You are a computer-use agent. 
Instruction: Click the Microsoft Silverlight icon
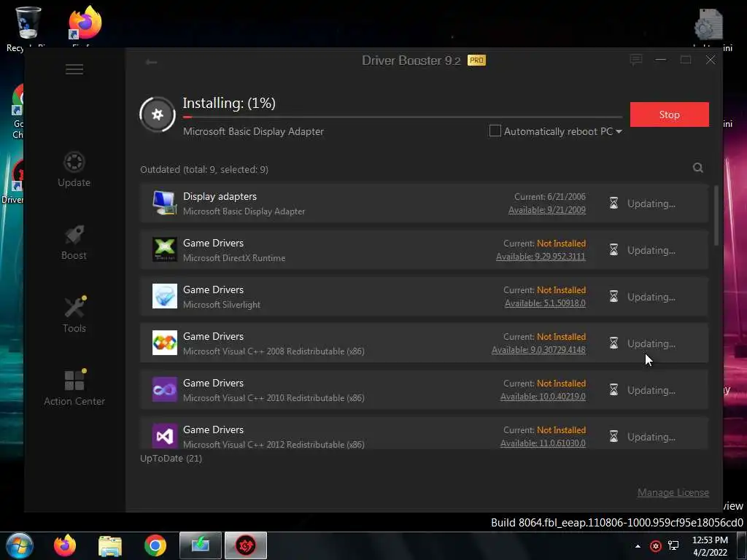pos(164,296)
